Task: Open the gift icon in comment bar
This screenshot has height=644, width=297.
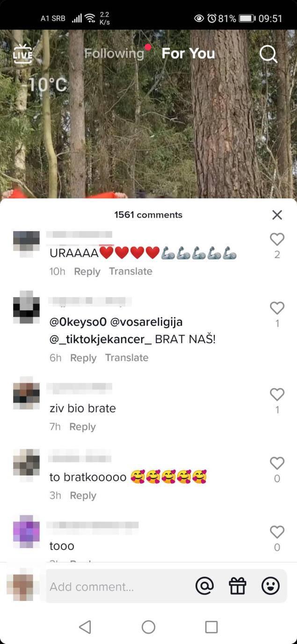Action: click(238, 585)
